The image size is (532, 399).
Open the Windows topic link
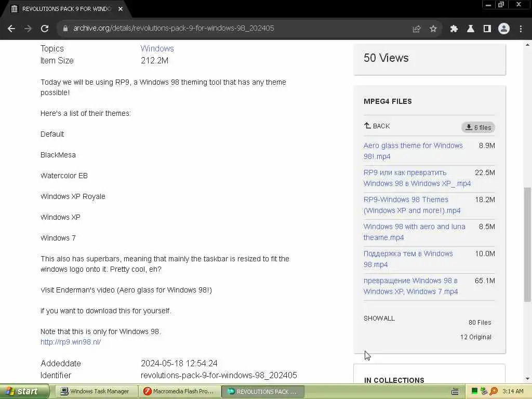tap(157, 48)
